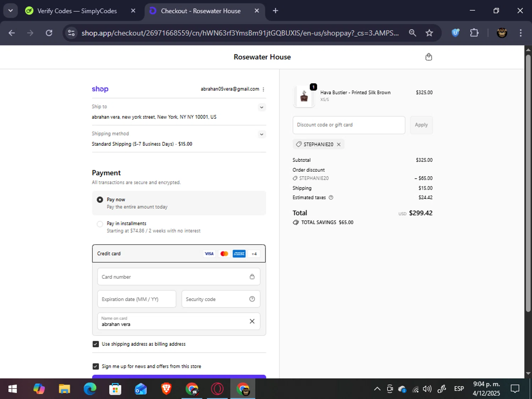532x399 pixels.
Task: Uncheck Use shipping address as billing address
Action: [96, 344]
